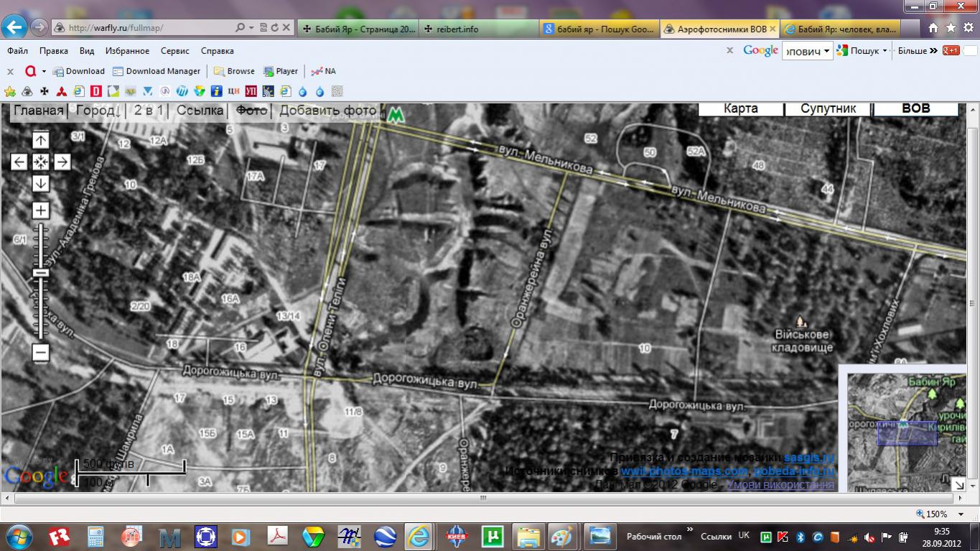Select the ВОВ aerial photo layer
The height and width of the screenshot is (551, 980).
coord(915,108)
